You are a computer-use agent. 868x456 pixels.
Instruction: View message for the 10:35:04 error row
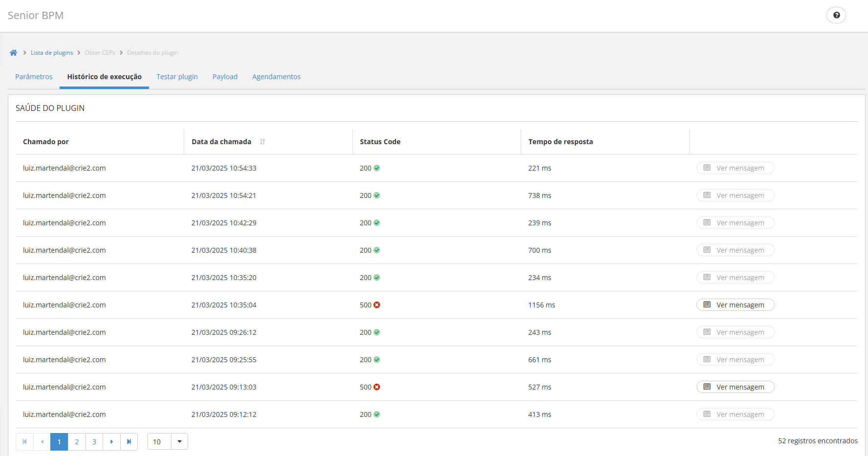coord(736,305)
